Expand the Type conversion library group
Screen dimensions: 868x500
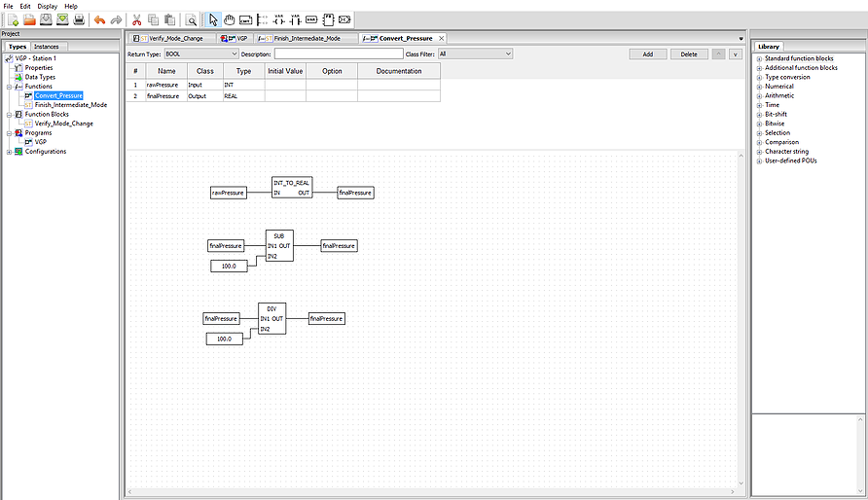(759, 77)
